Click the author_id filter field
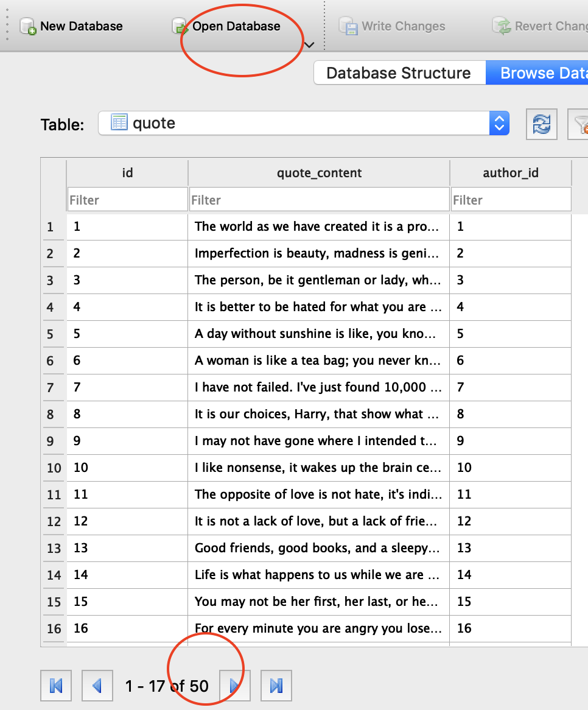588x710 pixels. [510, 200]
